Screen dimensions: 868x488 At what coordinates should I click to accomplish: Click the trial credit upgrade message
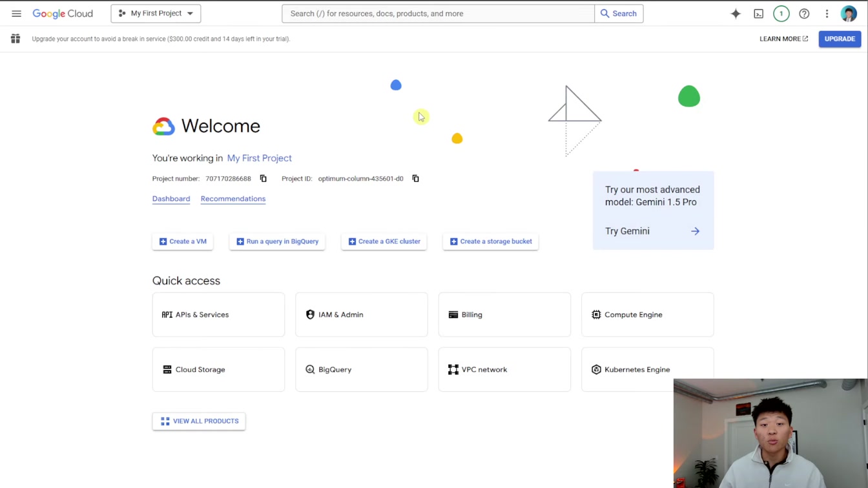pyautogui.click(x=161, y=39)
